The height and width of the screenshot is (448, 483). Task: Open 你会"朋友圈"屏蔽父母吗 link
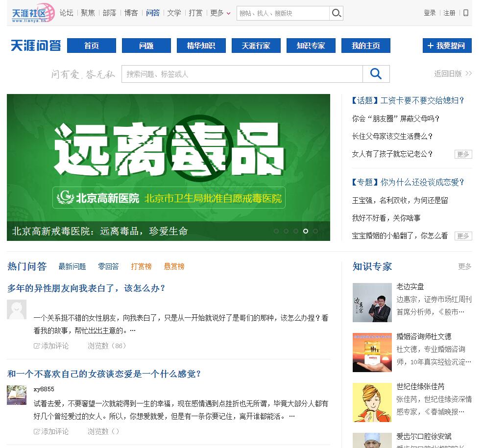click(395, 118)
